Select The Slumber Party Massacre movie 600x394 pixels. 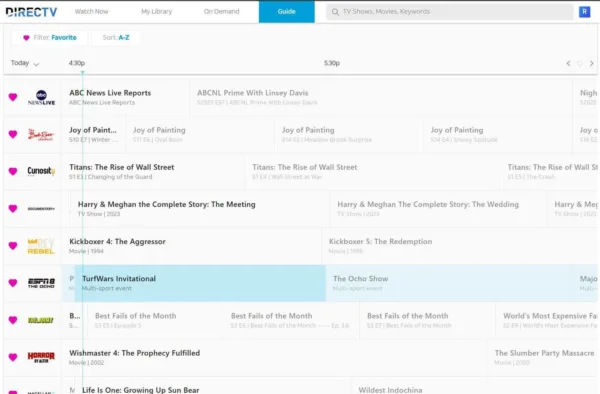[543, 357]
